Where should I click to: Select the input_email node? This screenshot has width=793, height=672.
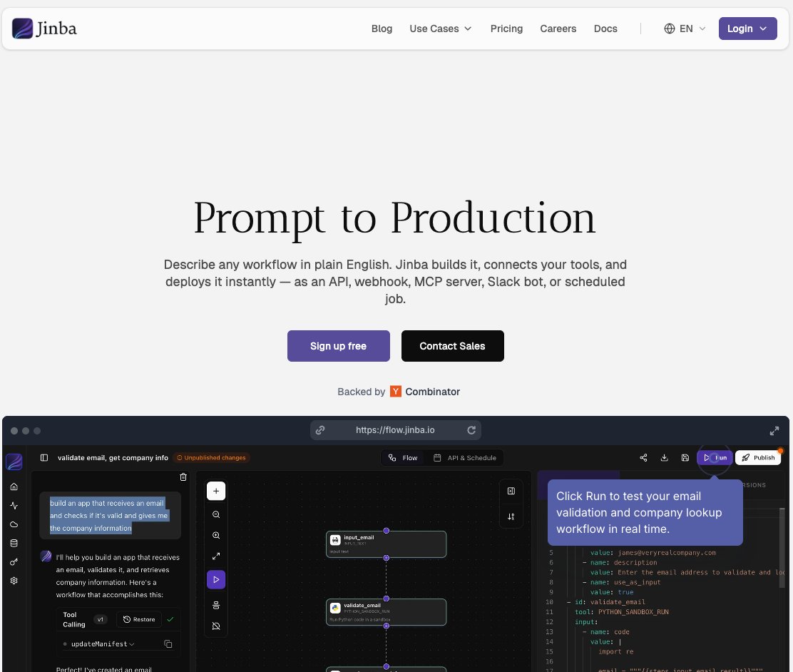[386, 544]
